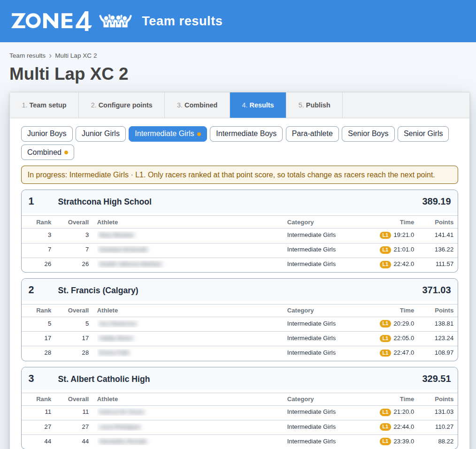
Task: Select the Para-athlete category
Action: (x=312, y=134)
